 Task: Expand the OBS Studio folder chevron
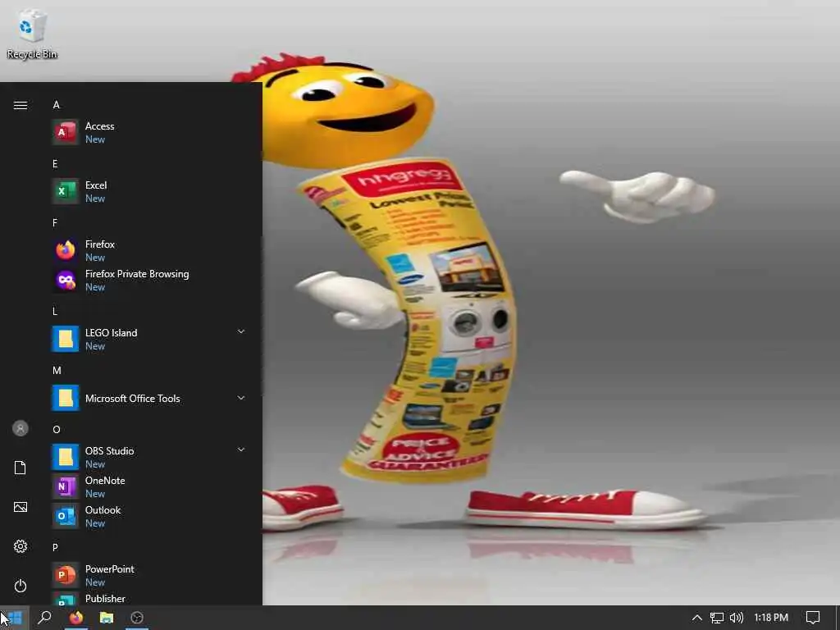point(241,450)
